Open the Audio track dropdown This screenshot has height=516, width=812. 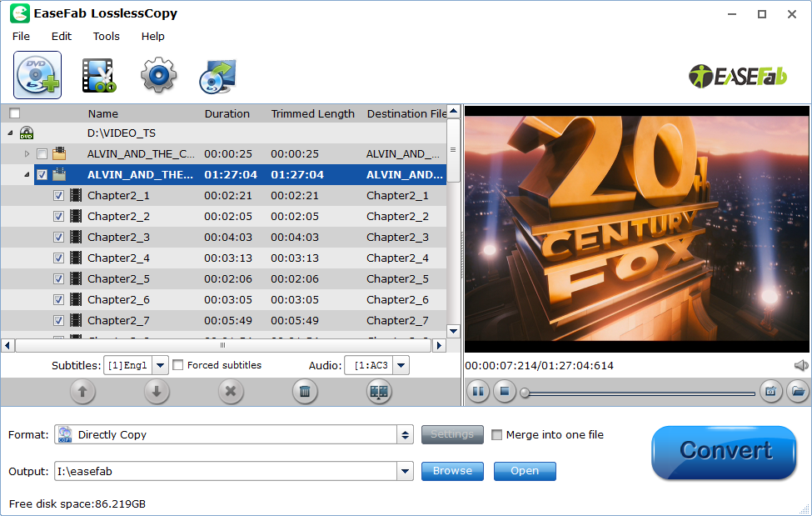click(x=401, y=366)
